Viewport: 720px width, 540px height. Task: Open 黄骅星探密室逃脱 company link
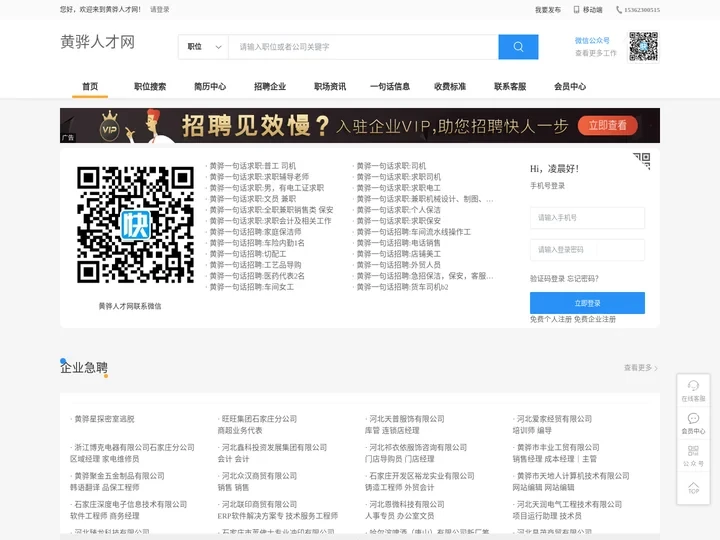(x=104, y=419)
